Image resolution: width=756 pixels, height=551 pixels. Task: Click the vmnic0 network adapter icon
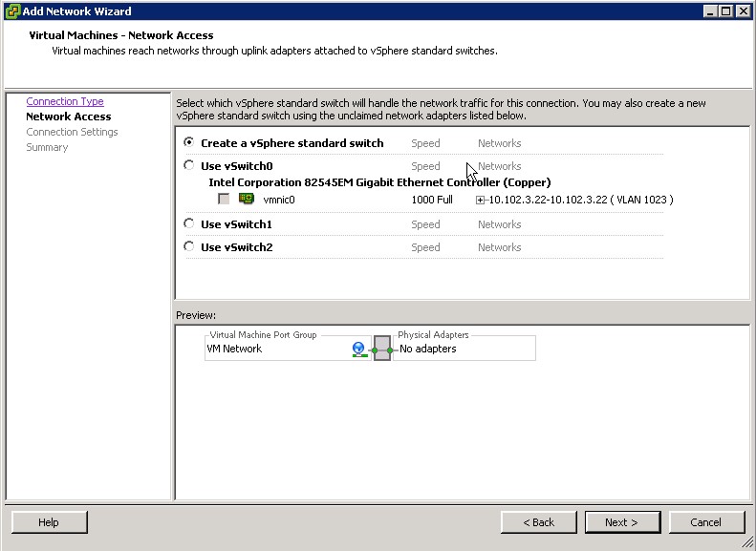click(247, 200)
